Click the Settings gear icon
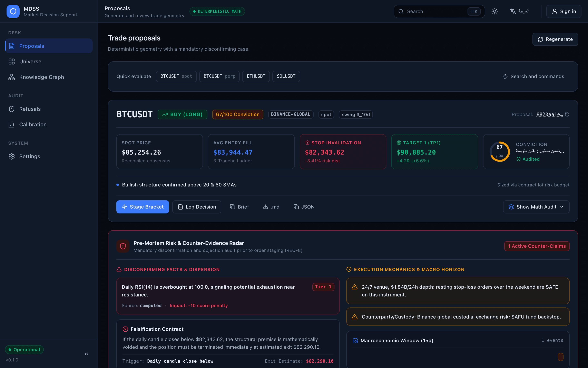Image resolution: width=588 pixels, height=368 pixels. [x=11, y=156]
